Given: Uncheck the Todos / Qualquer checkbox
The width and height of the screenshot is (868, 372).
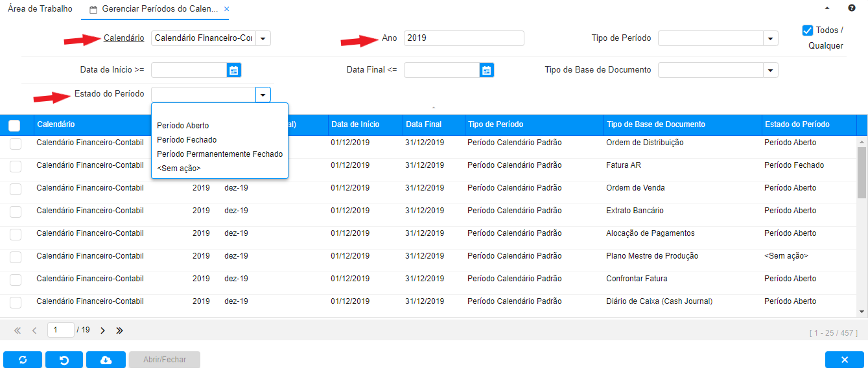Looking at the screenshot, I should tap(808, 30).
